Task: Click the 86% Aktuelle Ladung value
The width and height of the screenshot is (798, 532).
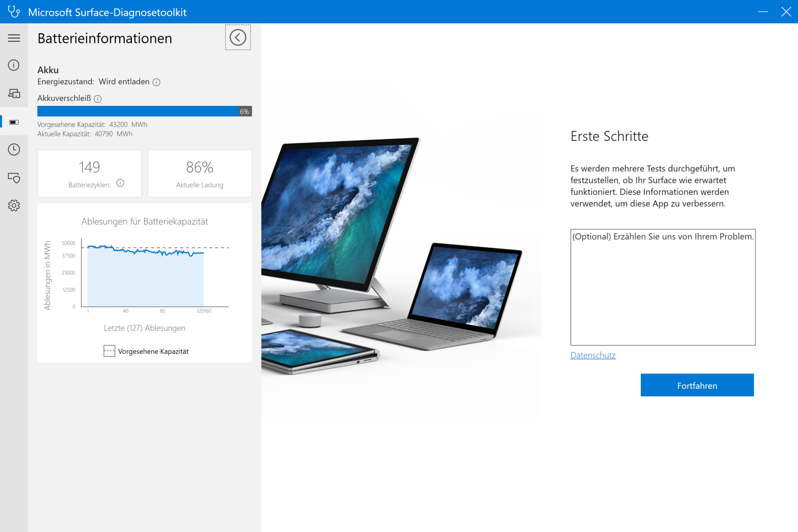Action: point(199,167)
